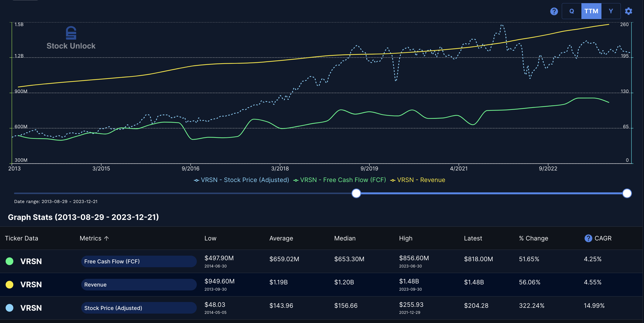Click the 4.55% revenue CAGR value
This screenshot has width=644, height=323.
pos(593,282)
